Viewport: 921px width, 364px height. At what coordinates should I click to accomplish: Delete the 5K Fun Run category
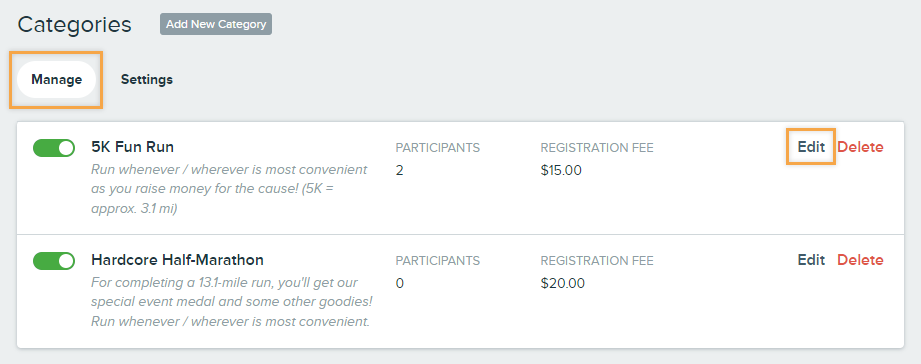860,147
